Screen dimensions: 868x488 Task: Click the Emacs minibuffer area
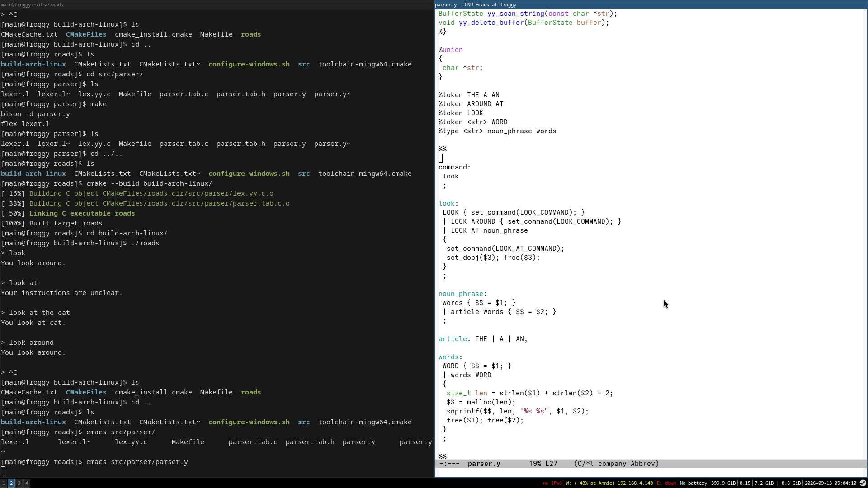pyautogui.click(x=651, y=473)
